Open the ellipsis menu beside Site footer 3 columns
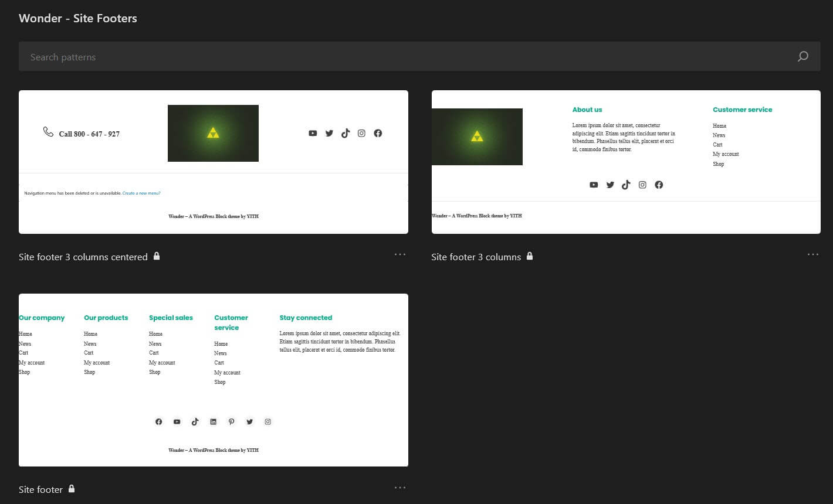Screen dimensions: 833x504 tap(812, 254)
